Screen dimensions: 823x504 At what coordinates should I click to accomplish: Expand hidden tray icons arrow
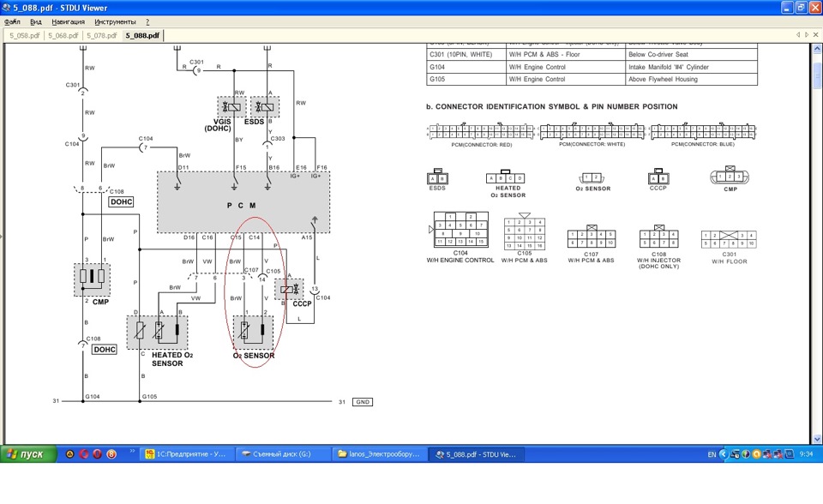click(x=724, y=454)
